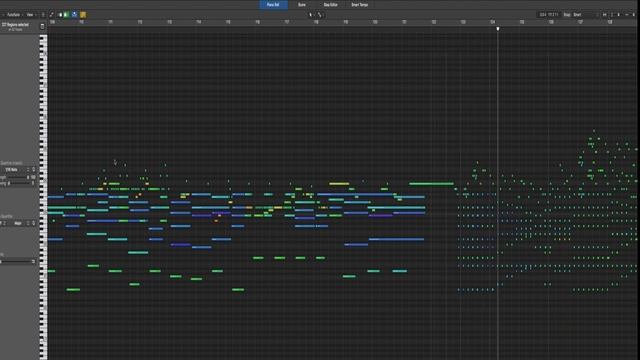
Task: Switch to the Smart Tempo tab
Action: [x=359, y=4]
